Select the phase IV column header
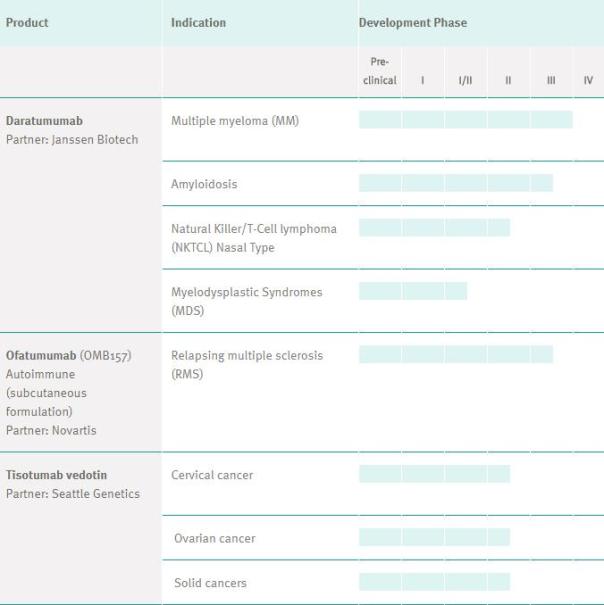 pyautogui.click(x=587, y=80)
